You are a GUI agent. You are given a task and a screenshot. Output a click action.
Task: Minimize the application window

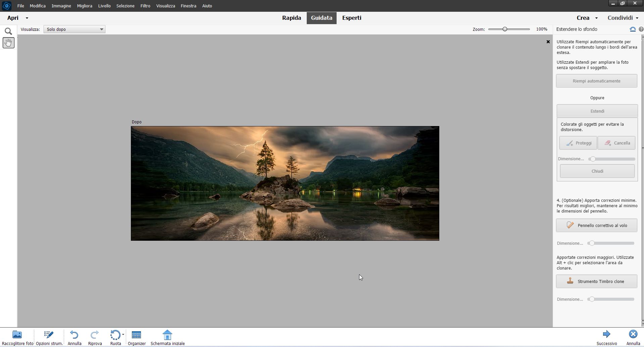613,3
